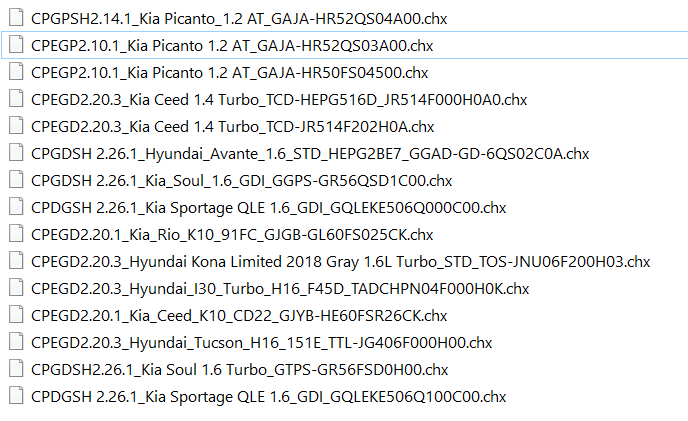
Task: Click file icon of Kia Rio K10 file
Action: [x=14, y=234]
